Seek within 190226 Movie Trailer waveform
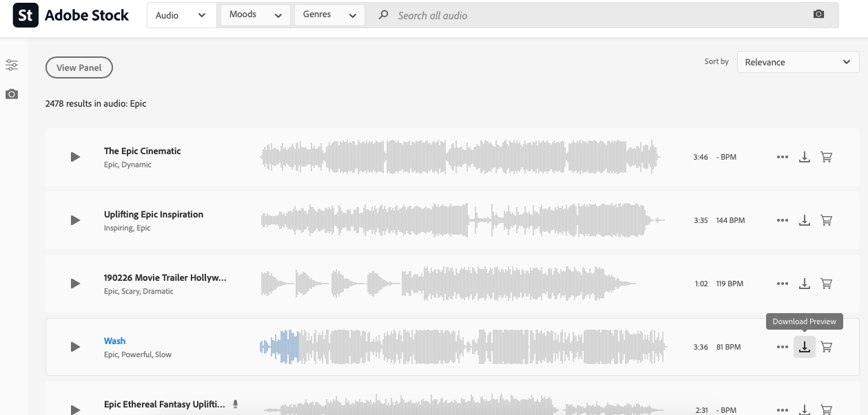 coord(450,284)
